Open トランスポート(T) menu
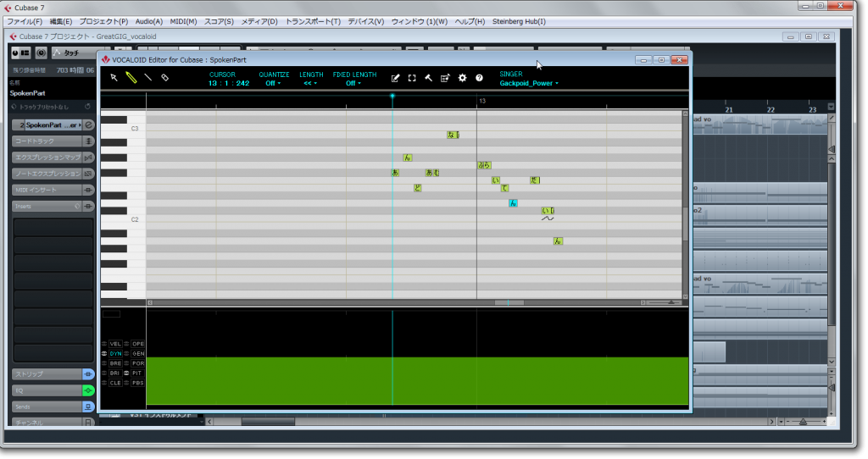 click(313, 21)
